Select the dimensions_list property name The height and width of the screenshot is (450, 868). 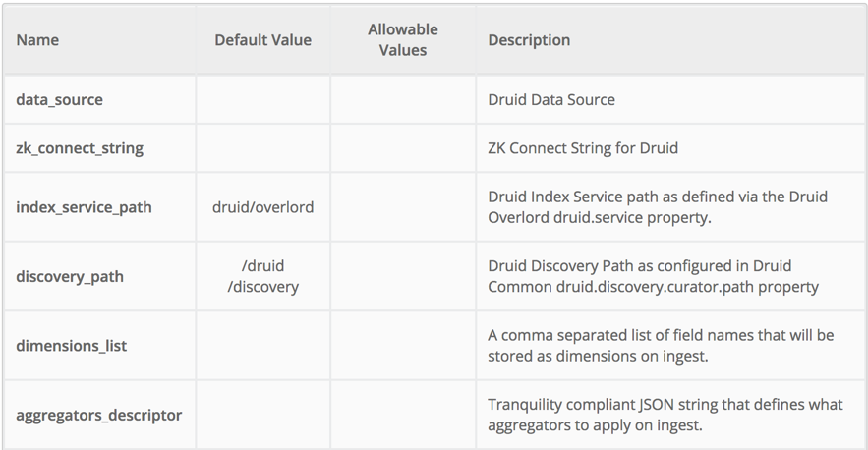(71, 346)
